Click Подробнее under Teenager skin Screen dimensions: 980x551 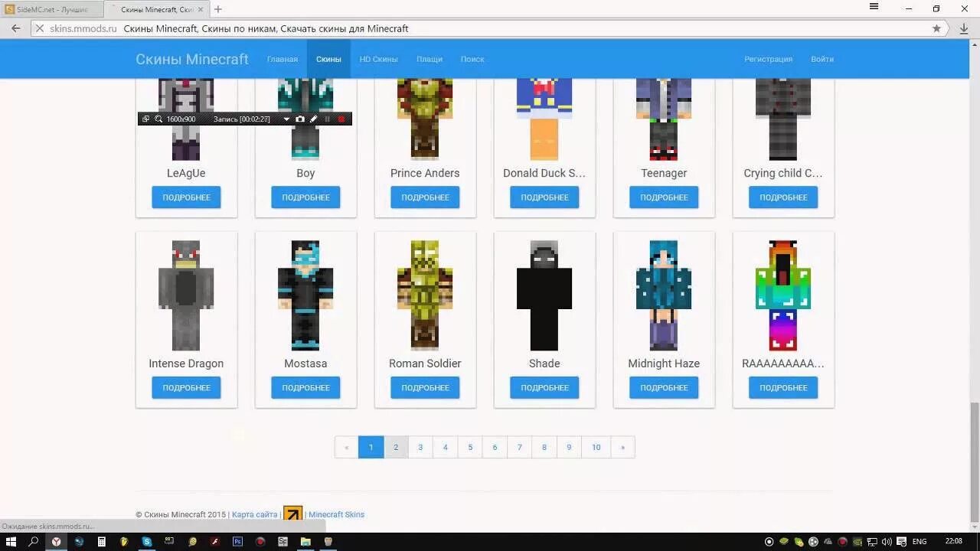click(664, 197)
